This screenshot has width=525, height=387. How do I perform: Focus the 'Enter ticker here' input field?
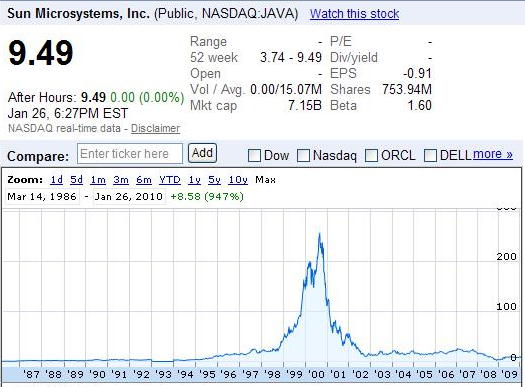pos(130,154)
